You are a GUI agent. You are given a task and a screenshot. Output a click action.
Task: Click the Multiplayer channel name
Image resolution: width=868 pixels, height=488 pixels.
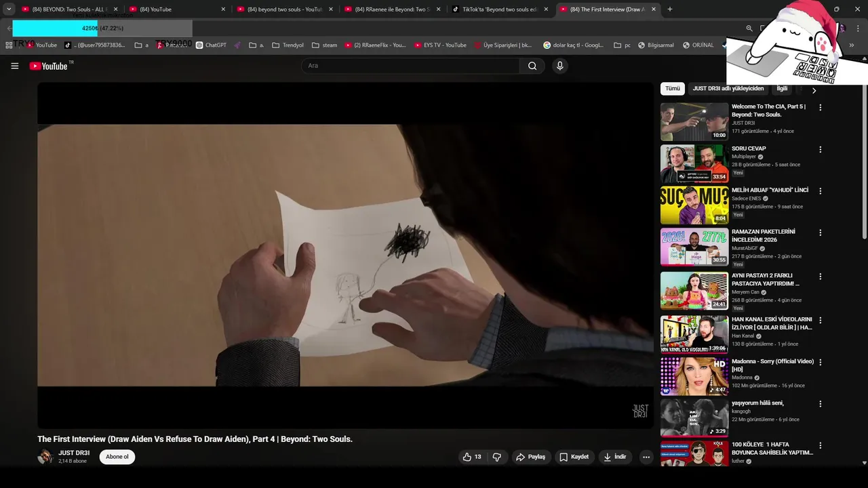click(744, 157)
